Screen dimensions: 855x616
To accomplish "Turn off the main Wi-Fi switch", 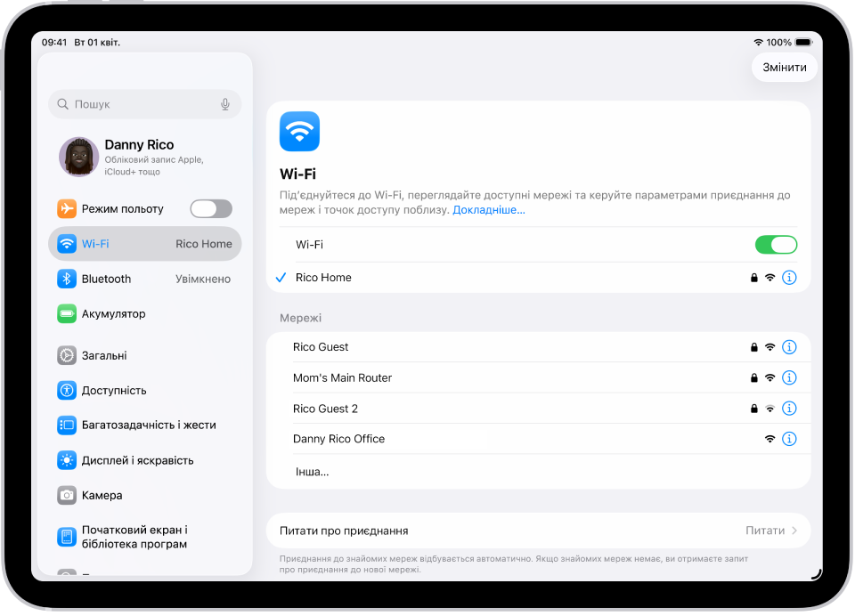I will (x=776, y=245).
